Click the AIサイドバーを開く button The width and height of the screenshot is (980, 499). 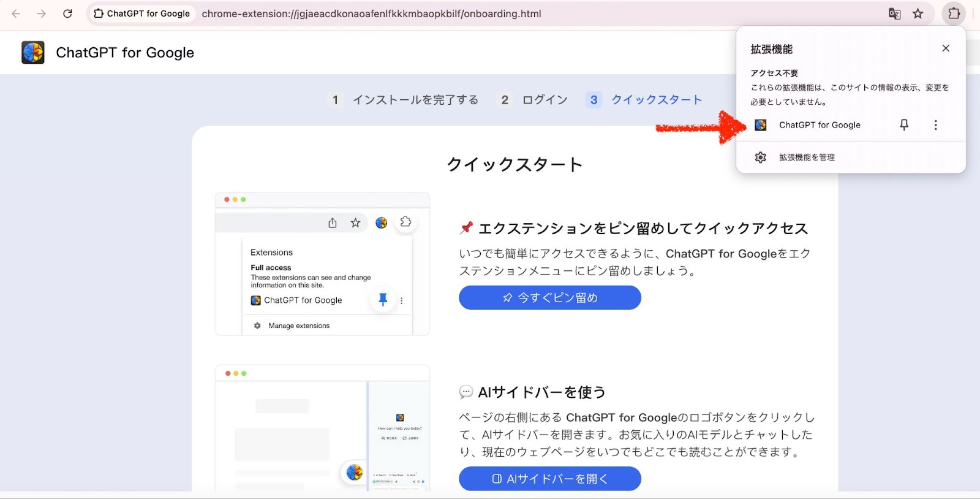pyautogui.click(x=550, y=479)
